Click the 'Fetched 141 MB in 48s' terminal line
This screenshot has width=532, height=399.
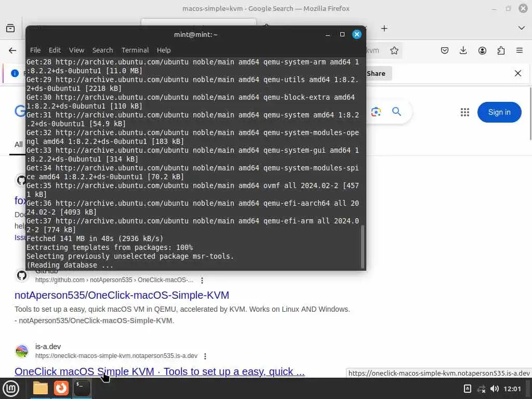[95, 238]
